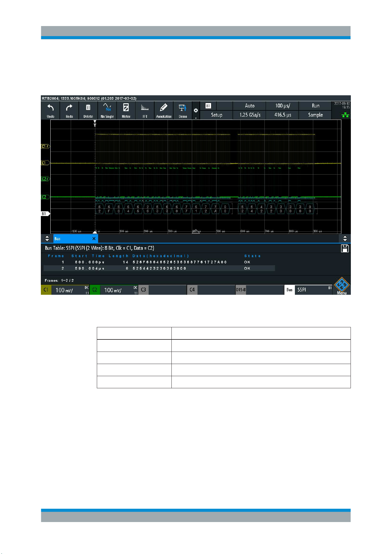Click the save bus table disk icon

pyautogui.click(x=345, y=249)
